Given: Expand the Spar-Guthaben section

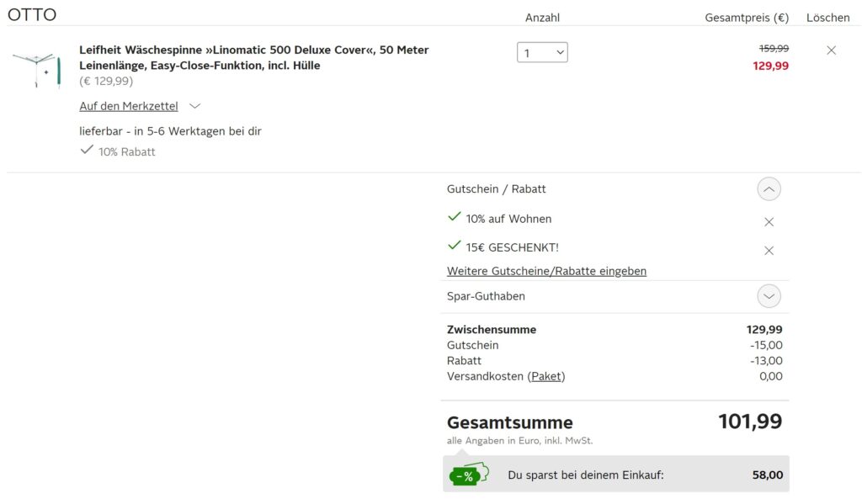Looking at the screenshot, I should [x=769, y=296].
